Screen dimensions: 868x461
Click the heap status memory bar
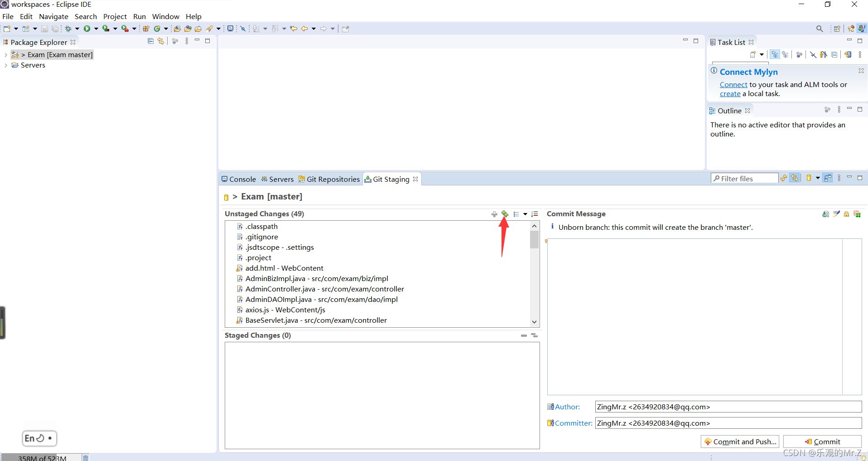(41, 457)
